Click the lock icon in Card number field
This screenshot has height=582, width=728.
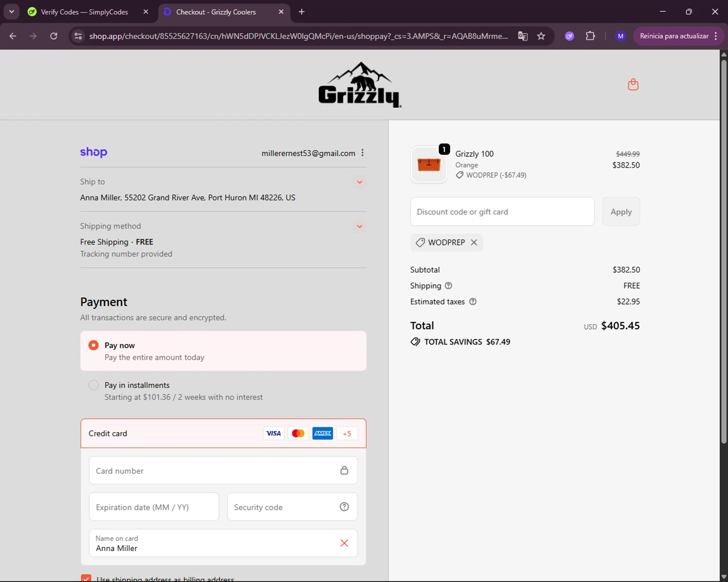coord(344,470)
